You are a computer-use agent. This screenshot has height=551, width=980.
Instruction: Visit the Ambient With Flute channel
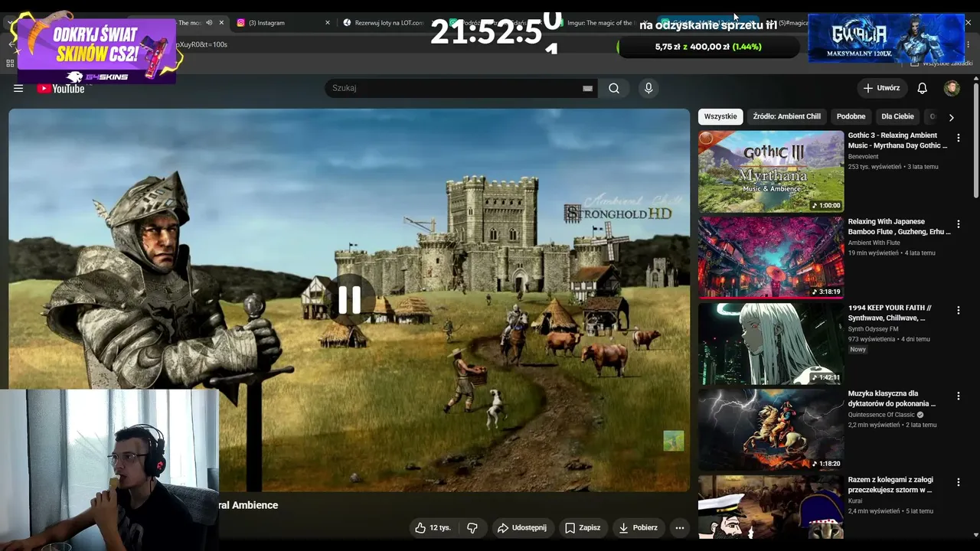874,243
